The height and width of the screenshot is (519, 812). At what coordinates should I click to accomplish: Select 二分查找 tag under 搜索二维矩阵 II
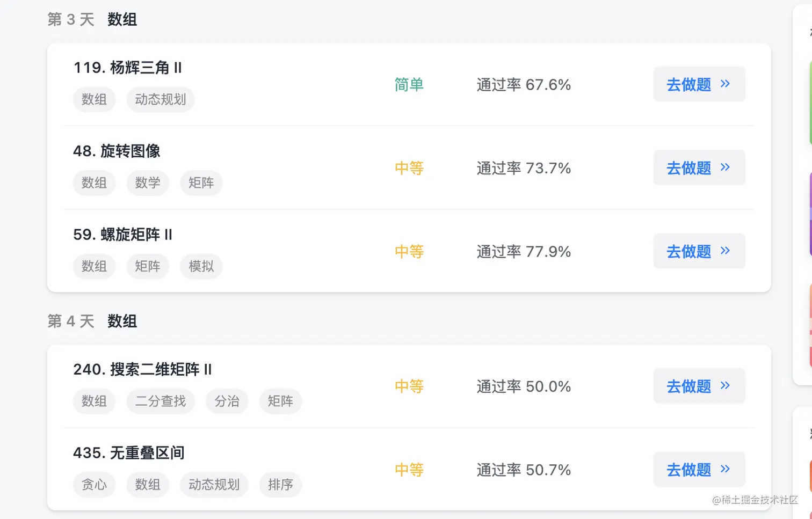pos(160,401)
